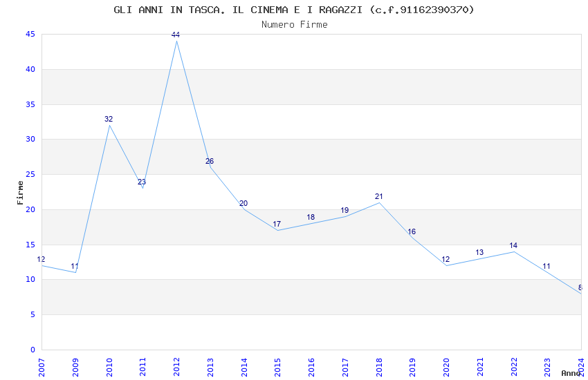Click the Firme axis tick value 25
Screen dimensions: 588x380
[x=30, y=175]
